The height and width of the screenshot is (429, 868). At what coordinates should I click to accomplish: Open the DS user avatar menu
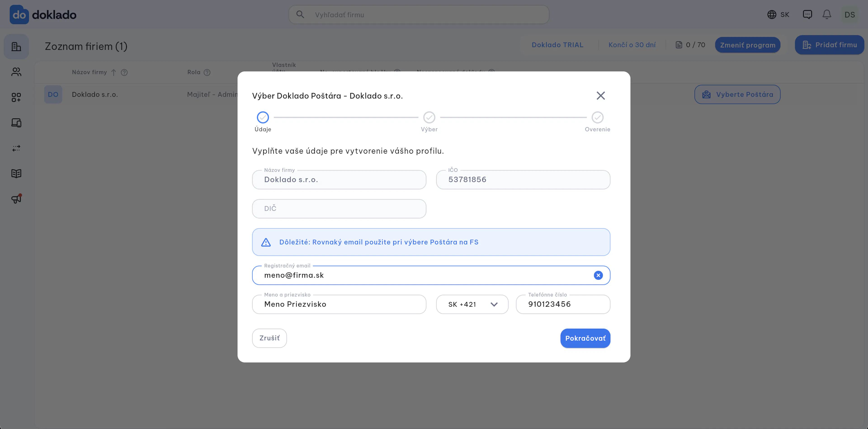coord(849,14)
